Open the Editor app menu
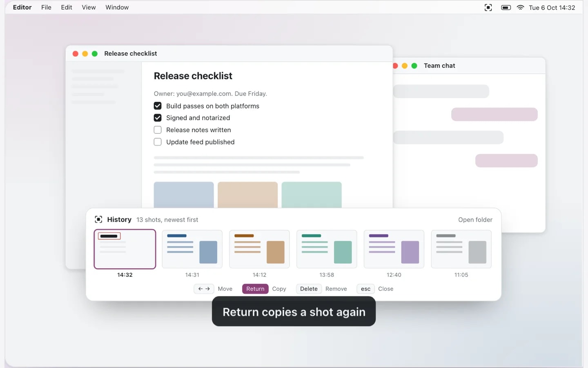The image size is (588, 368). (x=22, y=7)
